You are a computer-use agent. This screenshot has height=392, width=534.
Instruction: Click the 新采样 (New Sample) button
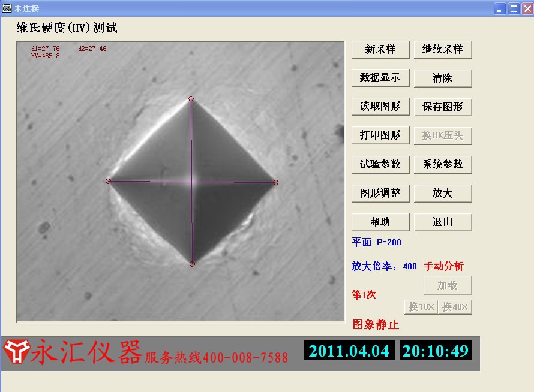click(x=380, y=50)
